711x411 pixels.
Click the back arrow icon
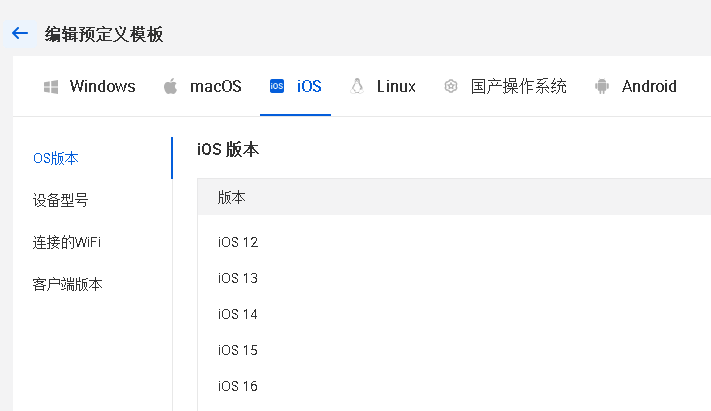pos(19,34)
